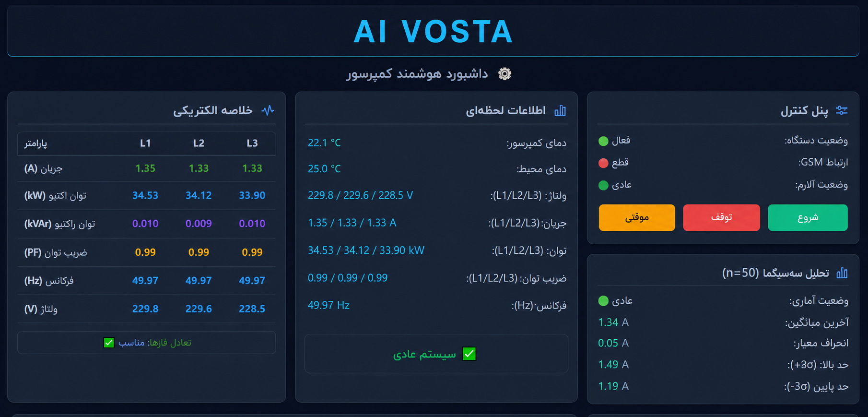
Task: Click the red GSM connection dot next to قطع
Action: click(x=603, y=163)
